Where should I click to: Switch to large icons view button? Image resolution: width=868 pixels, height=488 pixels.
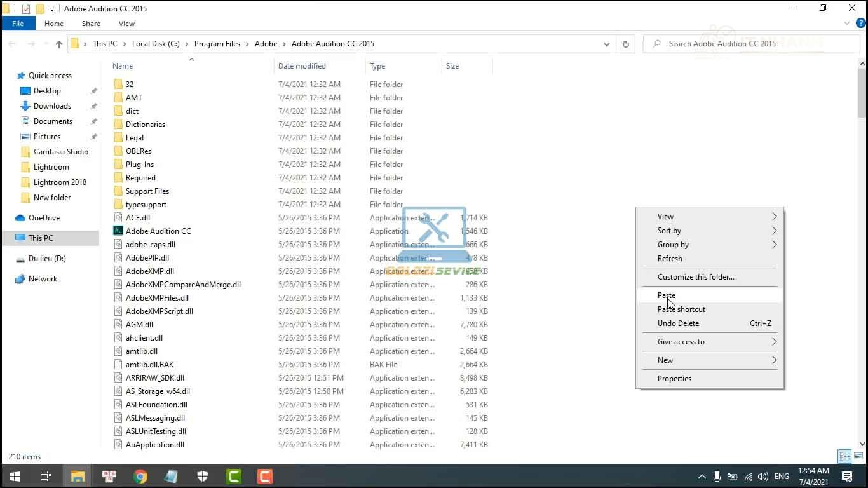click(x=858, y=456)
